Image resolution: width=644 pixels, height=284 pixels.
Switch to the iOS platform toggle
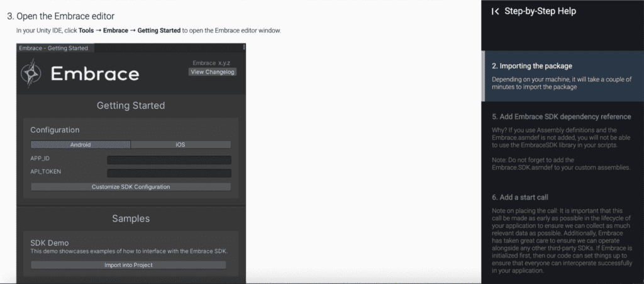coord(180,145)
